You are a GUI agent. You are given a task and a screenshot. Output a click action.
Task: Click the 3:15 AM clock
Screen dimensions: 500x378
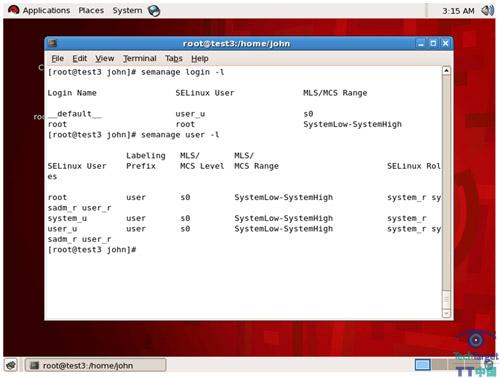coord(458,11)
